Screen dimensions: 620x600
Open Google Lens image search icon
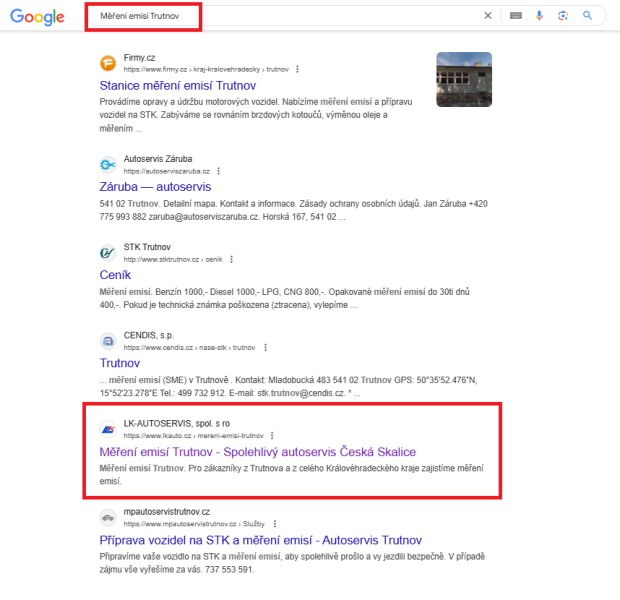(x=563, y=15)
